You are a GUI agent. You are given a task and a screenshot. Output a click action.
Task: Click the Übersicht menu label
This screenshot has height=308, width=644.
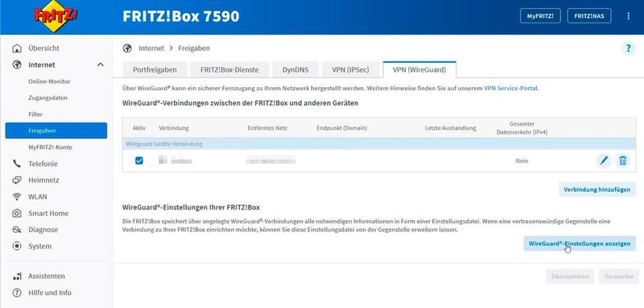coord(43,48)
